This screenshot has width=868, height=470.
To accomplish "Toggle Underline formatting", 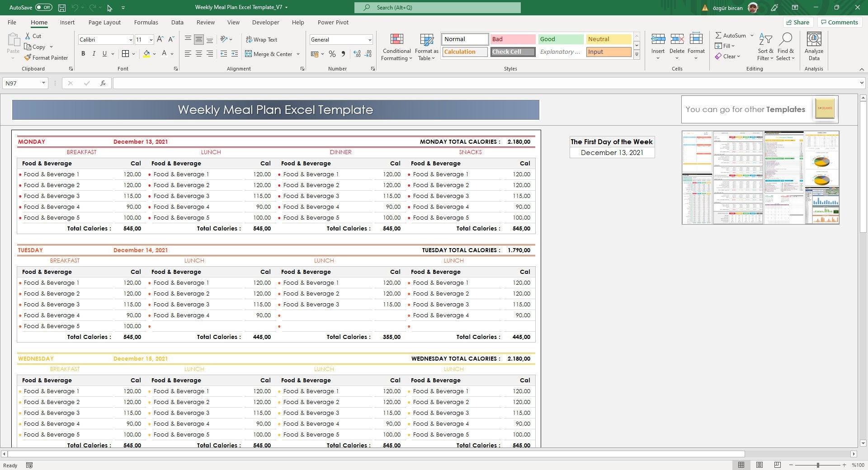I will pyautogui.click(x=104, y=54).
